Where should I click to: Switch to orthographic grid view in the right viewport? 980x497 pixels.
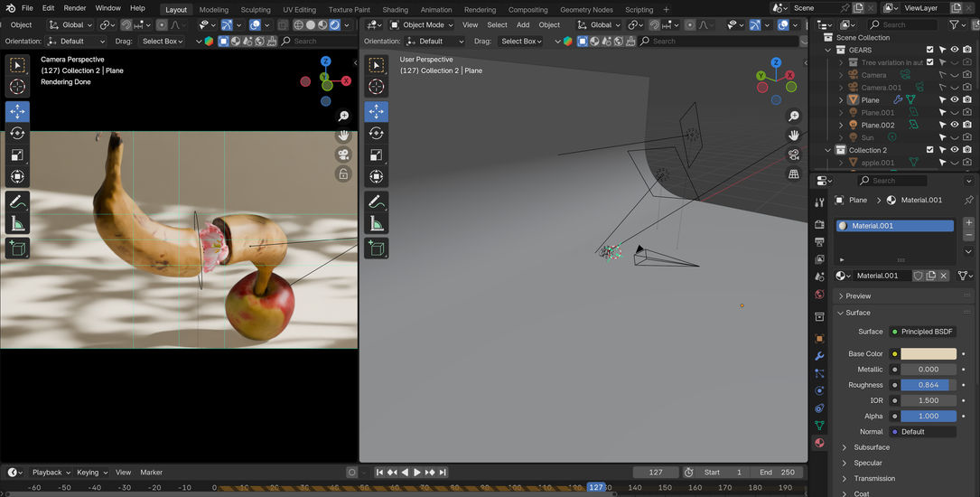(x=794, y=173)
